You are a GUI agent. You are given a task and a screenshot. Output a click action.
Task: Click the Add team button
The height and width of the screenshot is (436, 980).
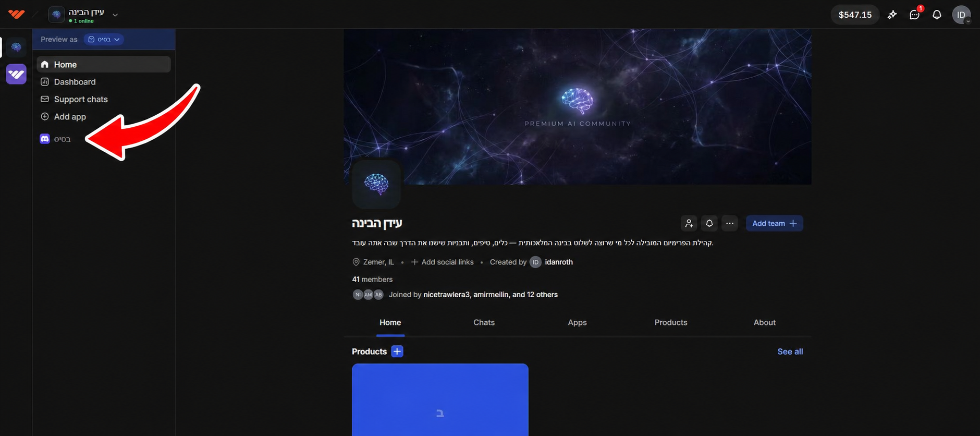point(775,223)
